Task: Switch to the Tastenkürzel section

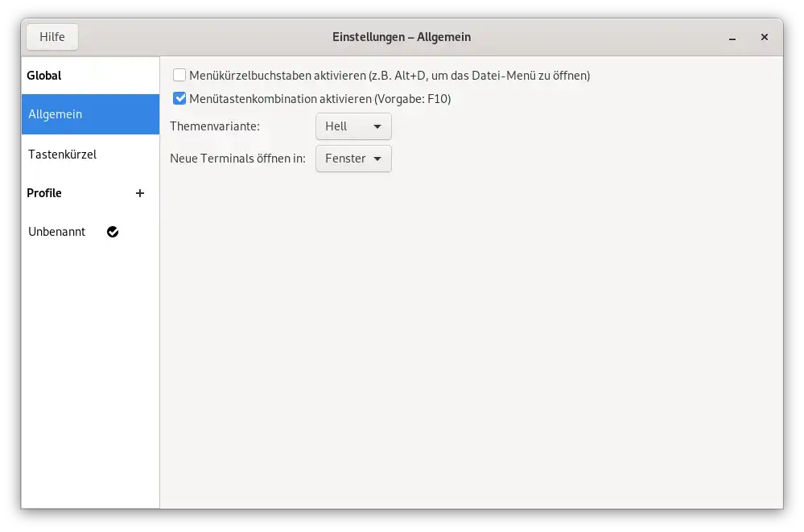Action: pos(90,155)
